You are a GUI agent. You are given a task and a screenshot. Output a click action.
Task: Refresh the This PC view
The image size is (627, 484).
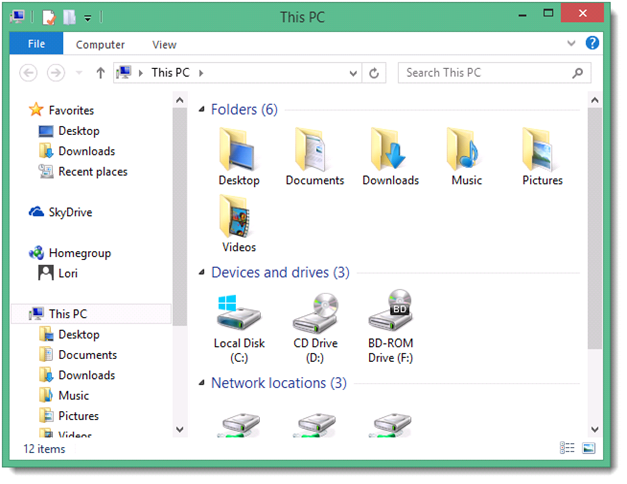(374, 73)
